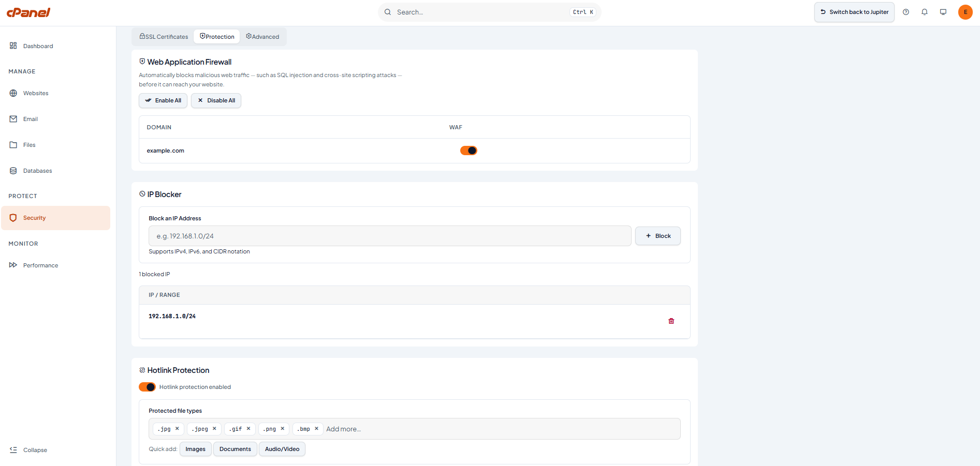Click the cPanel logo
Screen dimensions: 980x466
[x=28, y=12]
